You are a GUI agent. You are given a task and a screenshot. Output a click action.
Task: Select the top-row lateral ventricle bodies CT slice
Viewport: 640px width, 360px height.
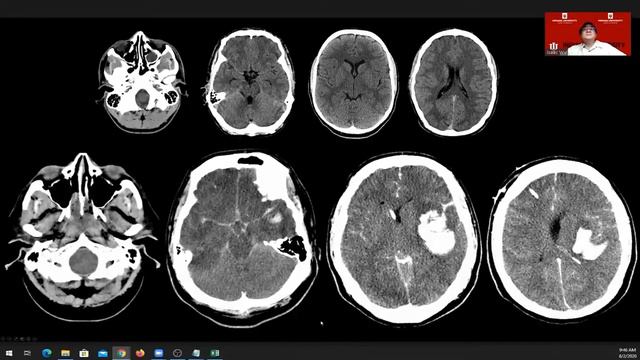453,82
